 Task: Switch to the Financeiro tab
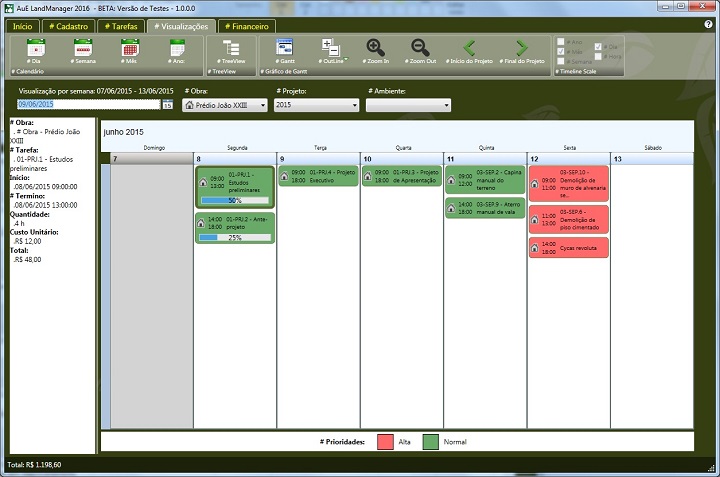pos(246,26)
